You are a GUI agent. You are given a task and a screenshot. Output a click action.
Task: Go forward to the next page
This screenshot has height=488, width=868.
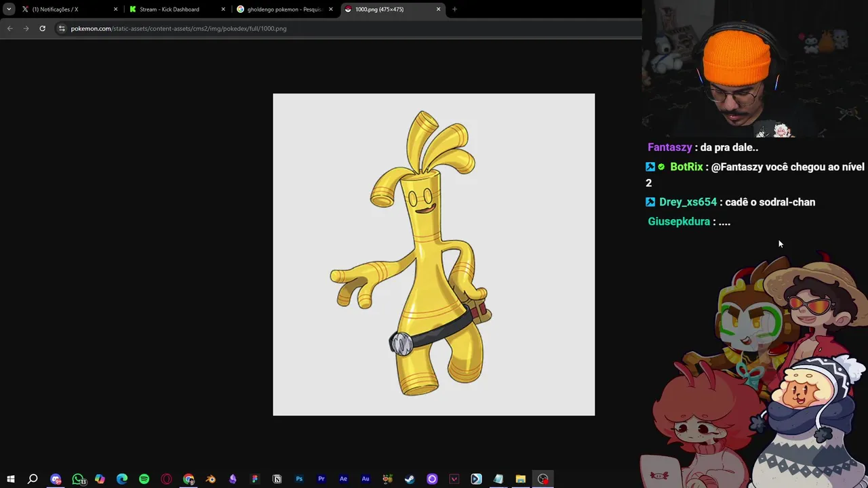pos(26,28)
